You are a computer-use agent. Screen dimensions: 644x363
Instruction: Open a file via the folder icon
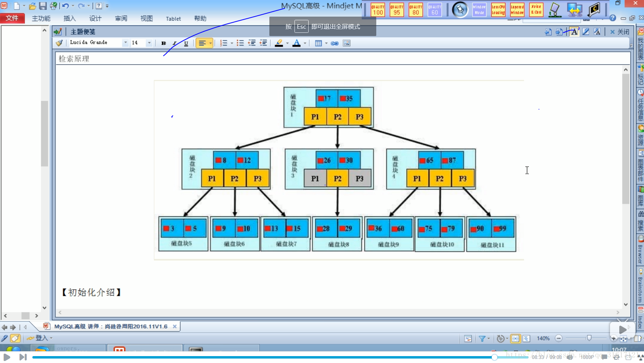click(x=32, y=6)
